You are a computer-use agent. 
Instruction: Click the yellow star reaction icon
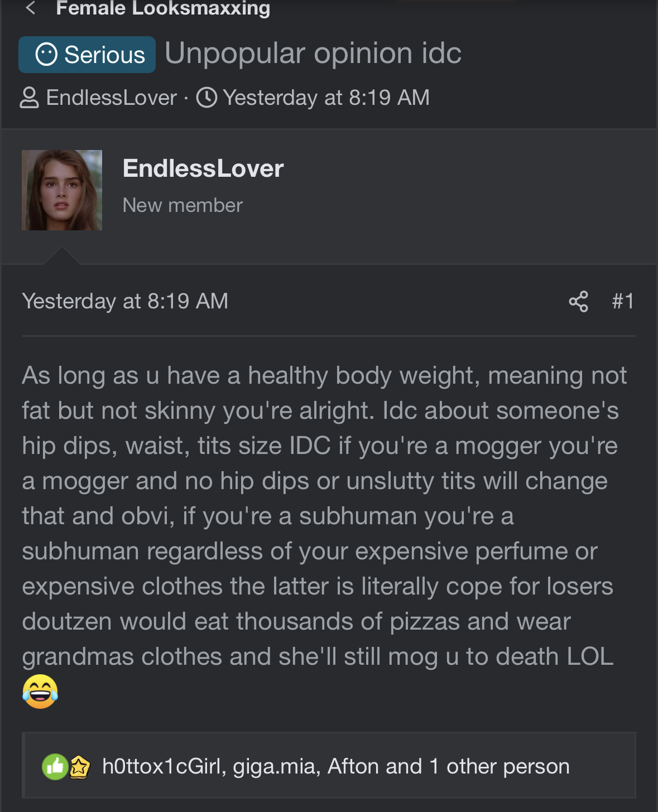tap(79, 767)
